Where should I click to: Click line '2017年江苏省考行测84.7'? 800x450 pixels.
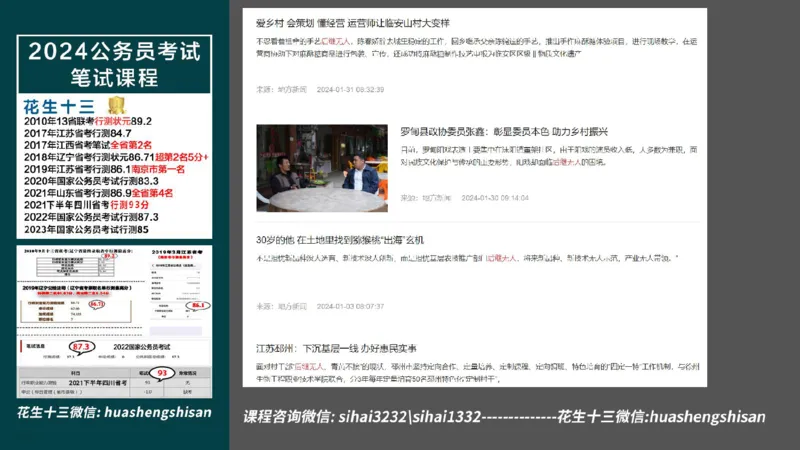(x=78, y=133)
